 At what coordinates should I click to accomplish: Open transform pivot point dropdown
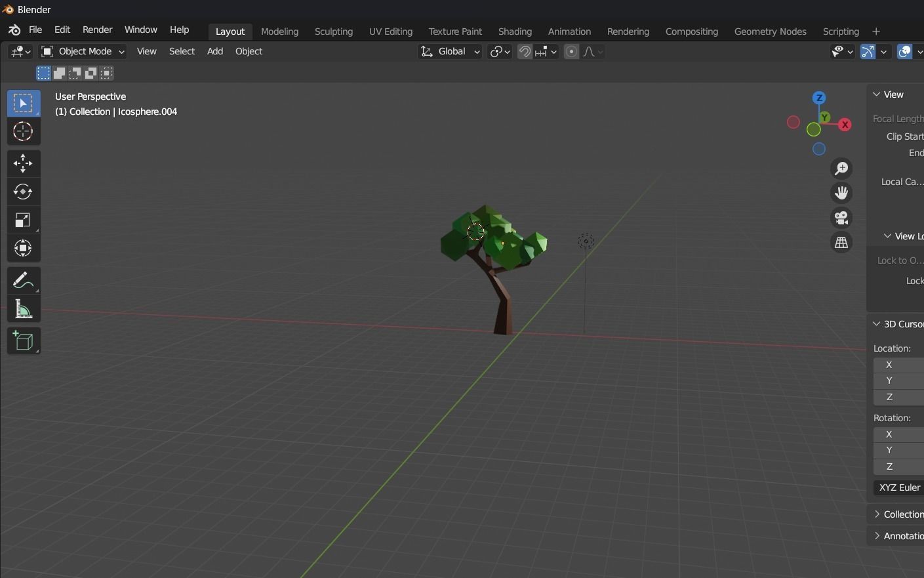pos(500,51)
